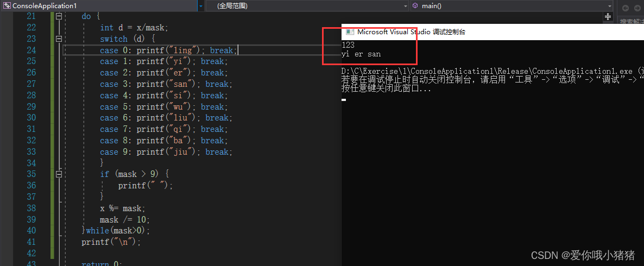
Task: Click the 'do {' keyword line
Action: (91, 16)
